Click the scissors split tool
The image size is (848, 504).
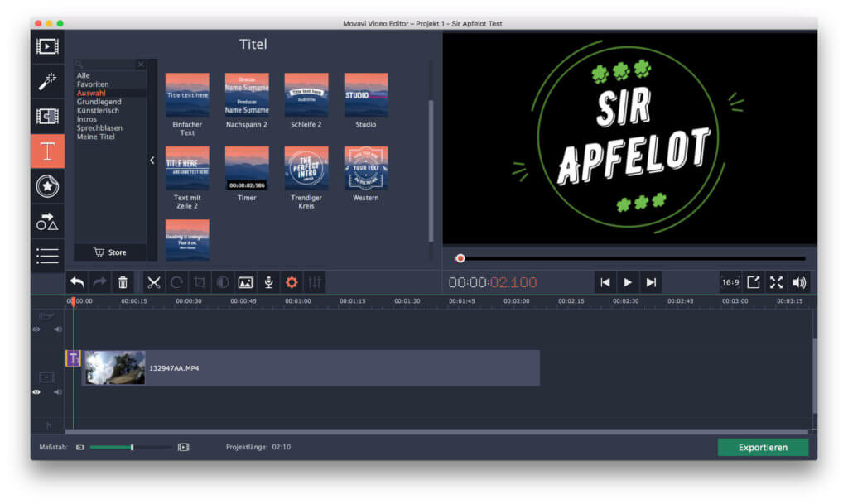tap(154, 282)
